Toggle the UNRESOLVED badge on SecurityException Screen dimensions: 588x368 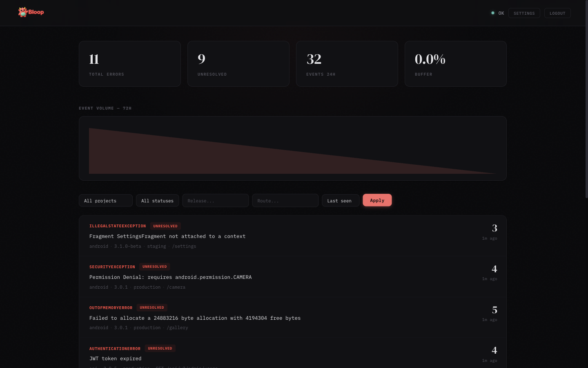coord(154,266)
